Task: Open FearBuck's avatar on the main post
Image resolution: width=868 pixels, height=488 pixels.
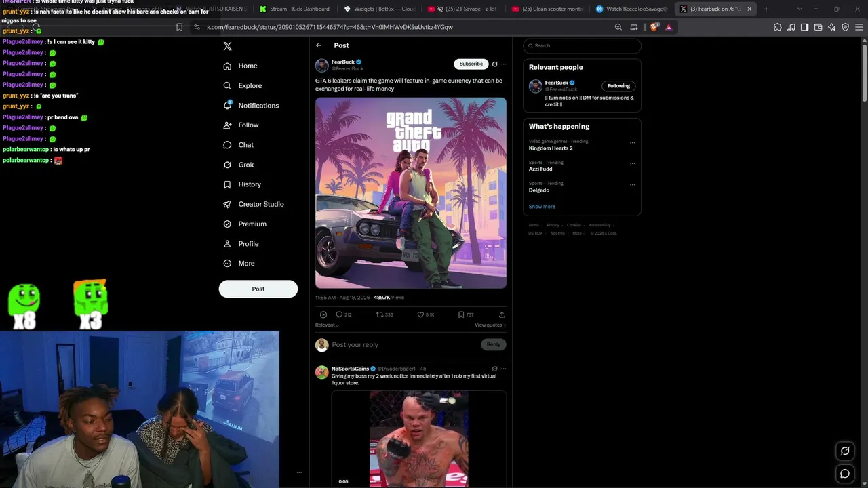Action: [322, 65]
